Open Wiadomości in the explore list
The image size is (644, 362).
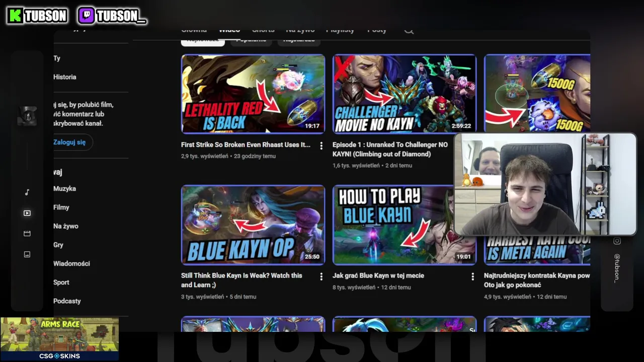click(x=71, y=263)
